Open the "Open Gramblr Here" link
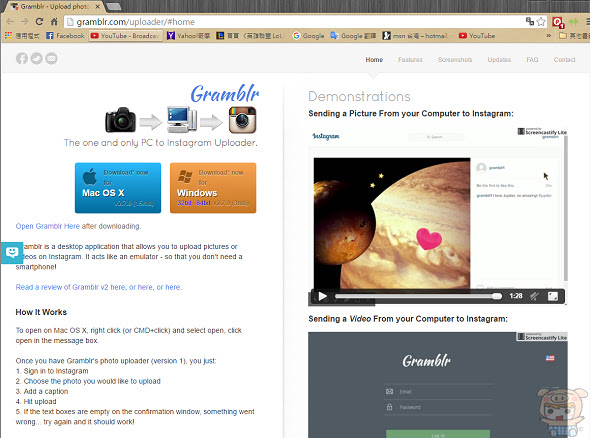Viewport: 590px width, 438px height. pos(48,226)
